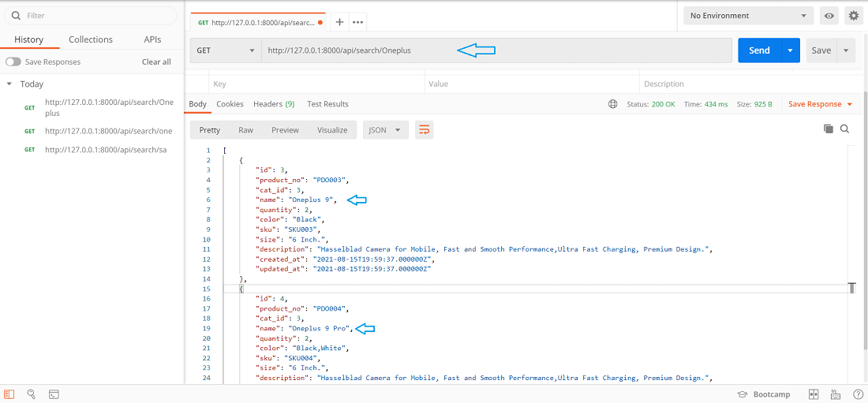Click the request URL input field

click(496, 50)
